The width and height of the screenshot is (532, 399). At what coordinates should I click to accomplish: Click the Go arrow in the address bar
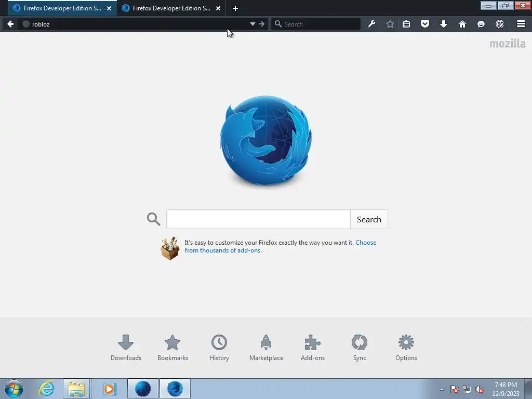click(x=262, y=24)
